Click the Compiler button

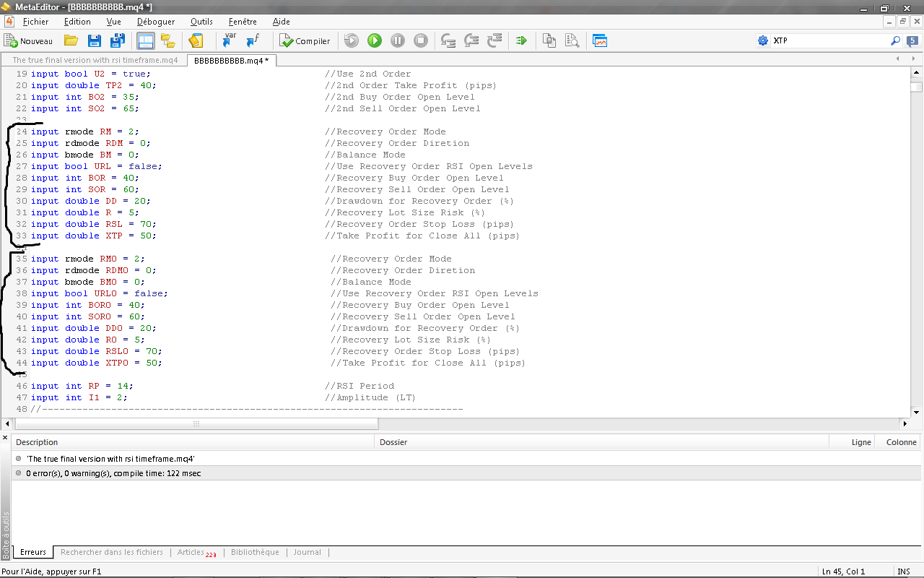point(305,41)
